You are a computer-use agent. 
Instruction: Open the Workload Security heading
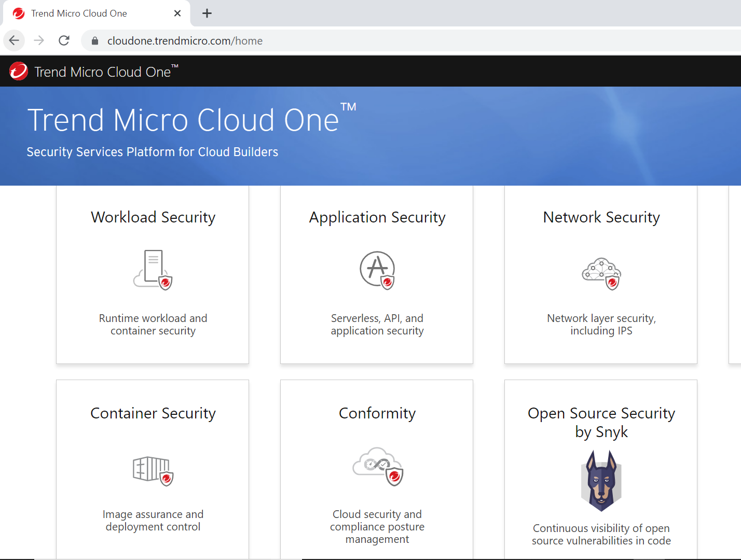click(x=153, y=217)
